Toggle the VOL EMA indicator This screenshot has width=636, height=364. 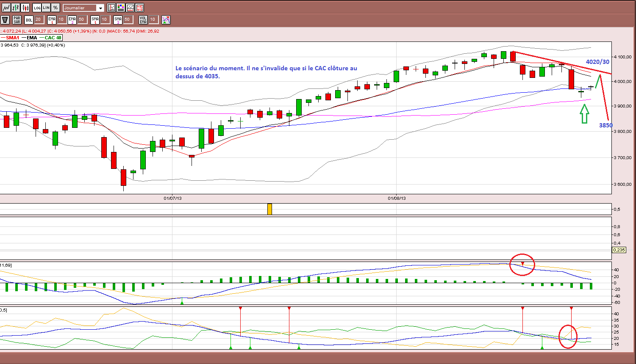(x=143, y=19)
